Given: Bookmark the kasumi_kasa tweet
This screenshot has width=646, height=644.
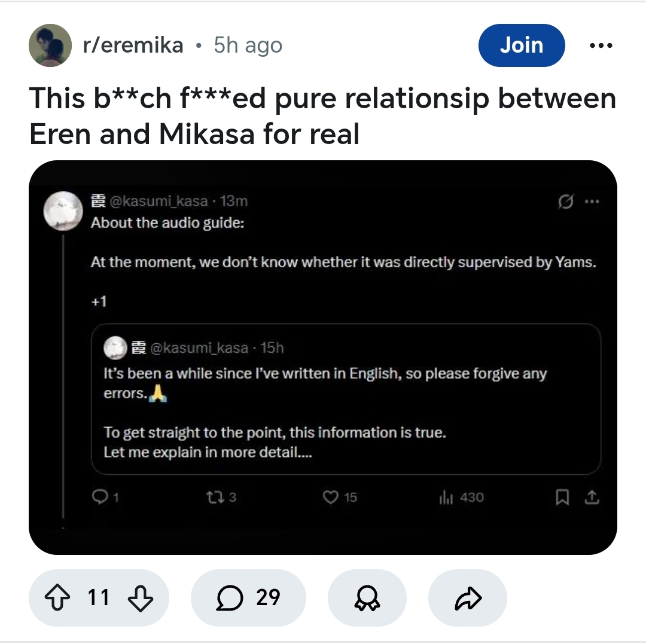Looking at the screenshot, I should coord(562,497).
